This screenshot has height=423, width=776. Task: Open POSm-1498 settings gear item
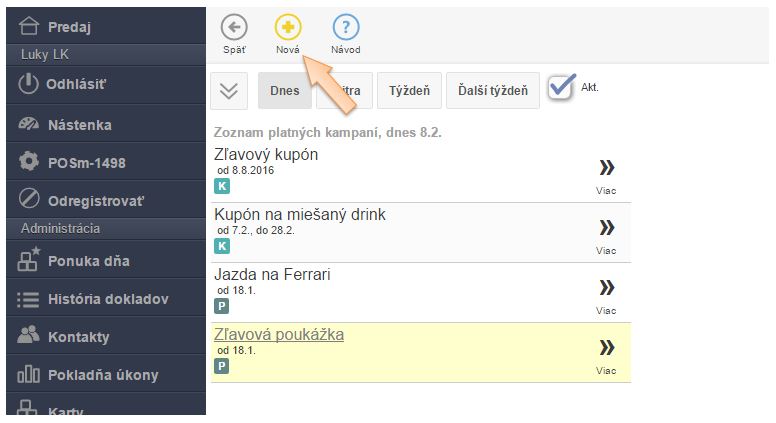[x=86, y=162]
